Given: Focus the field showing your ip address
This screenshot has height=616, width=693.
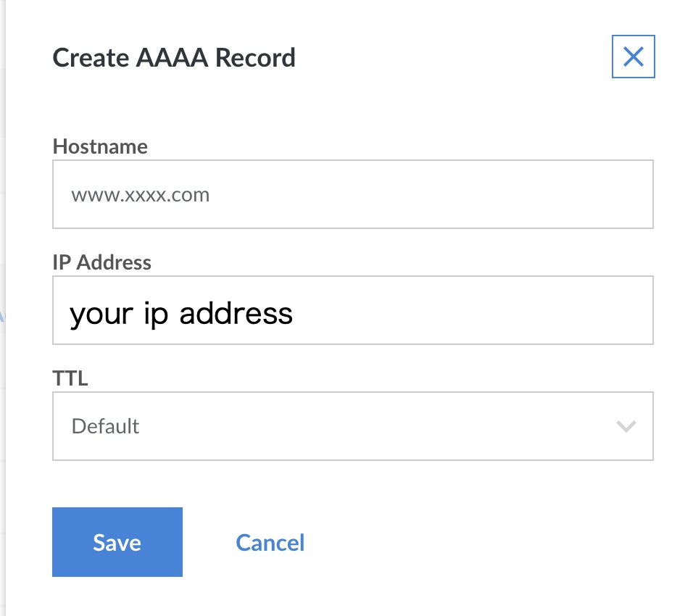Looking at the screenshot, I should click(353, 310).
